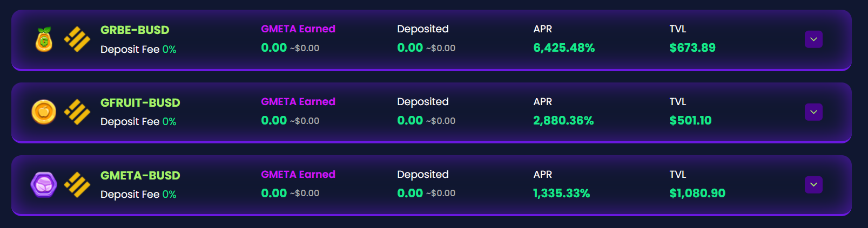Click Deposited label in GMETA-BUSD row
868x228 pixels.
423,175
